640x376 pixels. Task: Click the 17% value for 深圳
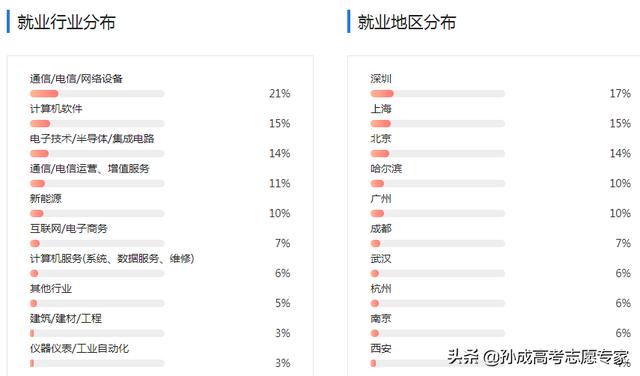pyautogui.click(x=620, y=94)
